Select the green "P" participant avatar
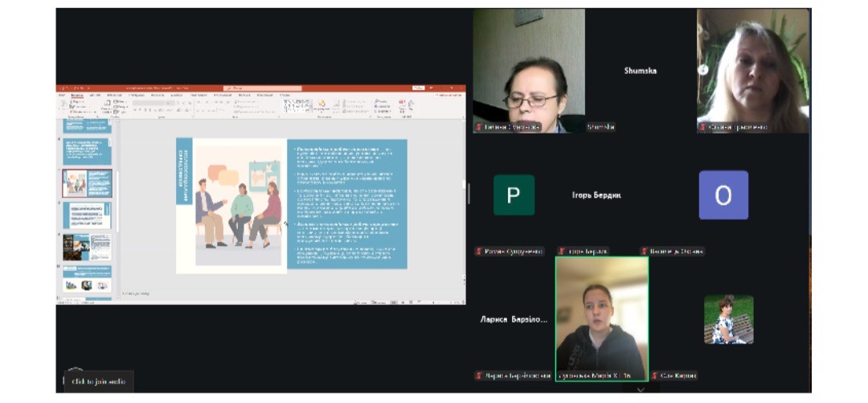This screenshot has width=868, height=403. tap(514, 195)
